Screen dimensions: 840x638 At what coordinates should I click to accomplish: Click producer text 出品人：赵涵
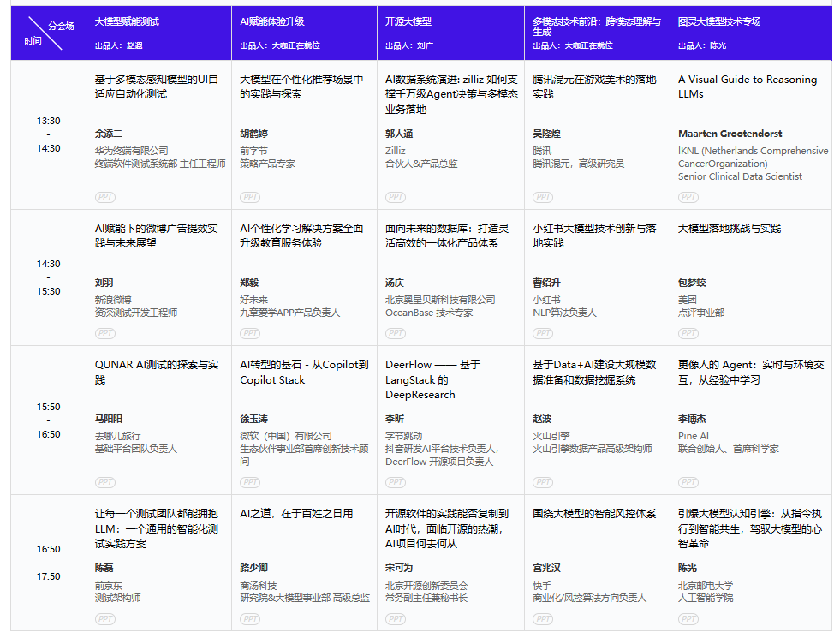click(118, 45)
